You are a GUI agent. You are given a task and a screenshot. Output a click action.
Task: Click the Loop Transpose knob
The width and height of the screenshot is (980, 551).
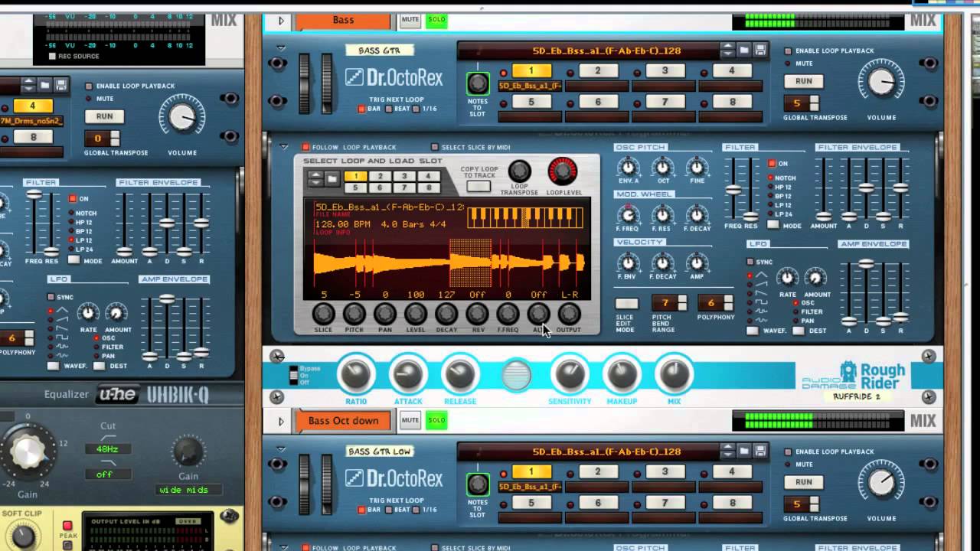[520, 171]
